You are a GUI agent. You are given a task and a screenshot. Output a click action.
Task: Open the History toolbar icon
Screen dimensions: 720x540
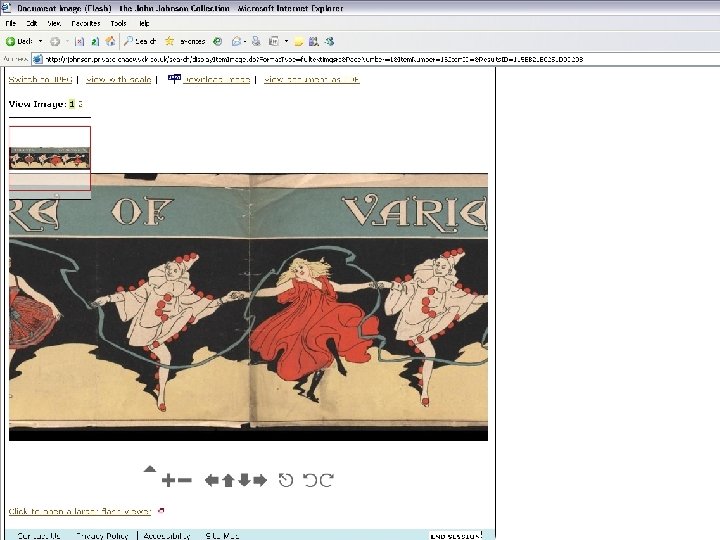click(218, 42)
